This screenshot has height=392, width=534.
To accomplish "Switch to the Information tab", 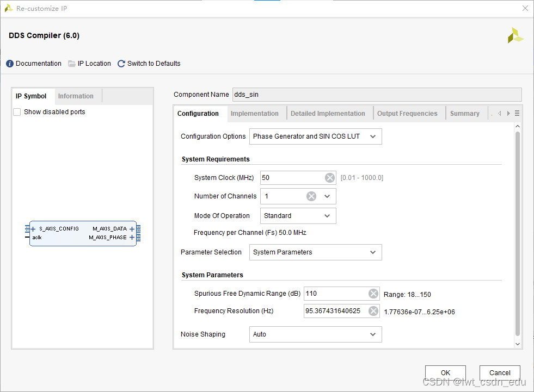I will point(76,96).
